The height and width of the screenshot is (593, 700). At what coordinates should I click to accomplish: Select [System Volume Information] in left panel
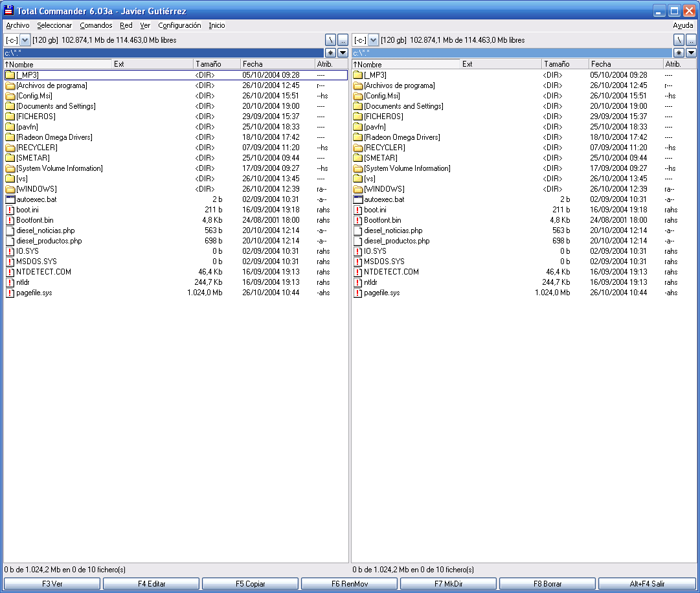click(x=60, y=168)
